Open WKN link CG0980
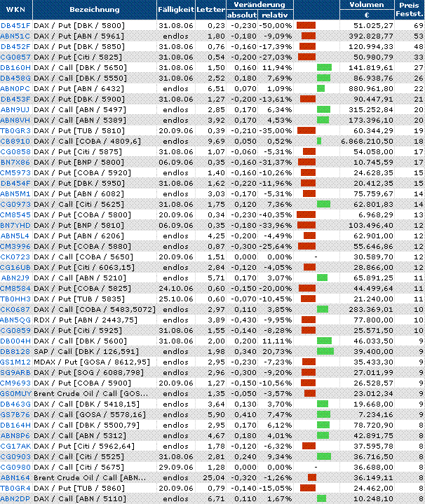 [15, 467]
